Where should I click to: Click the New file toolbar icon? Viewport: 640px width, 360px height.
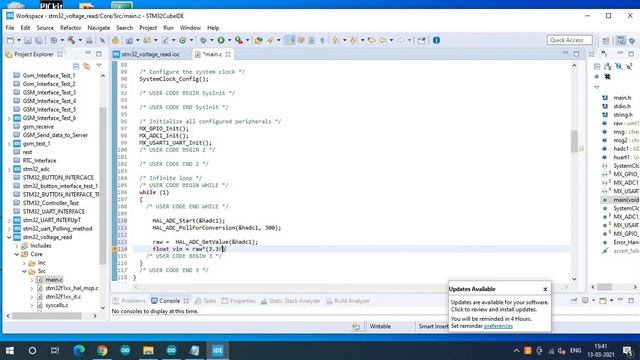(x=10, y=40)
